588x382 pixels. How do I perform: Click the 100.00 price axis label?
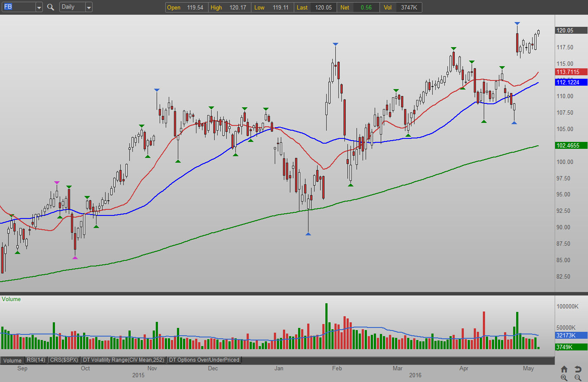pyautogui.click(x=566, y=162)
